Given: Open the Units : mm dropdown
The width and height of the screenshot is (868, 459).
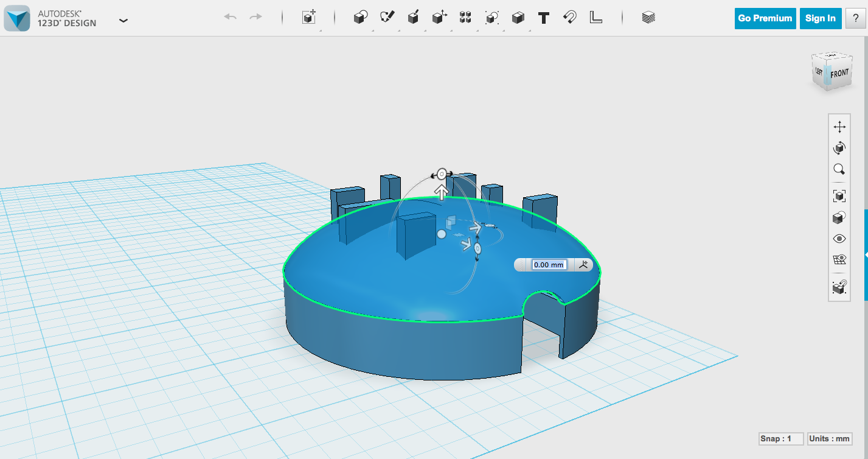Looking at the screenshot, I should pos(829,438).
